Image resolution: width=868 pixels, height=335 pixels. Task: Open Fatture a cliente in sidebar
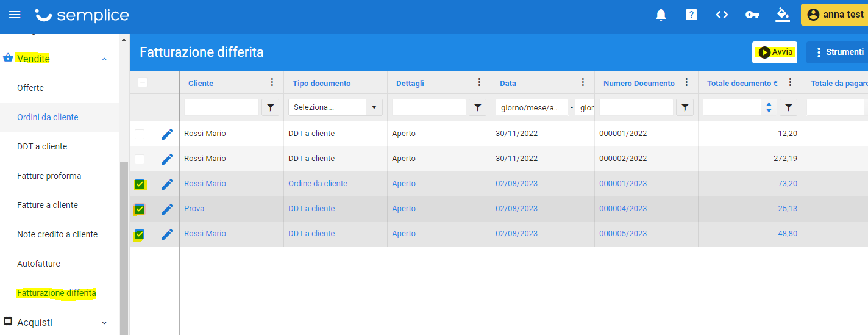click(x=48, y=205)
